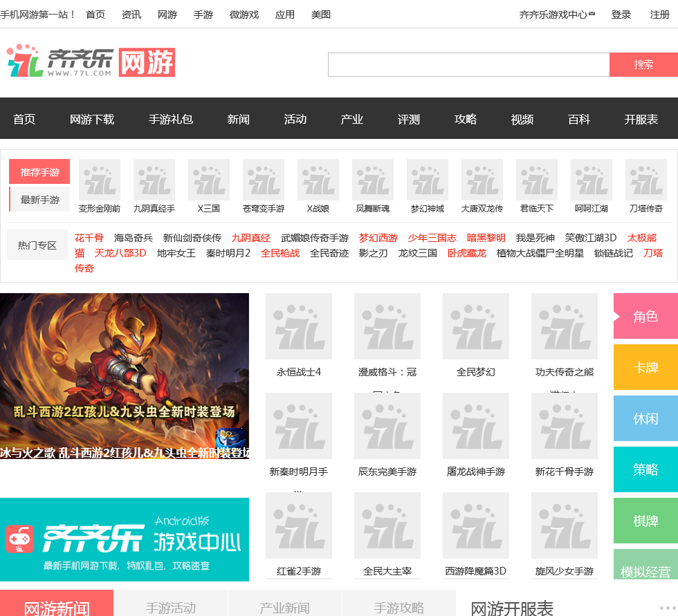
Task: Select the 功夫传奇之熊 game thumbnail
Action: [565, 326]
